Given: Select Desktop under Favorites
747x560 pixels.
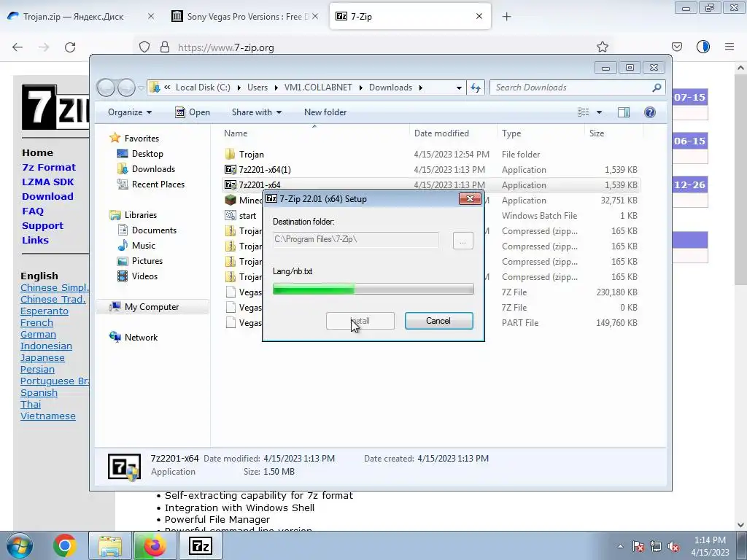Looking at the screenshot, I should (x=147, y=154).
